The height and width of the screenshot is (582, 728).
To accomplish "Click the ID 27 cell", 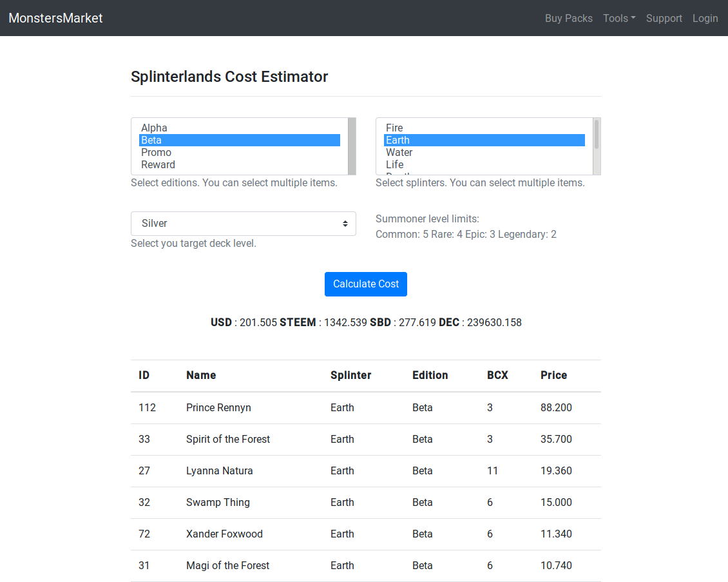I will (144, 471).
